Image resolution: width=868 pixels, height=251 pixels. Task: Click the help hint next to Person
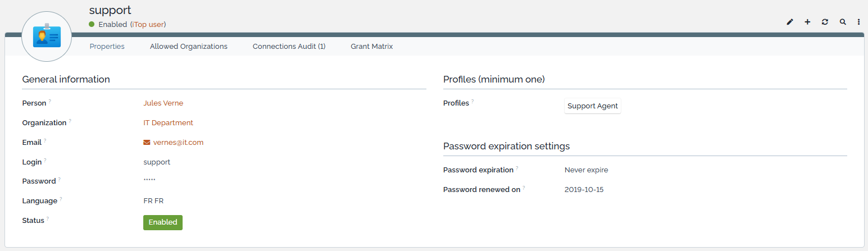[50, 102]
